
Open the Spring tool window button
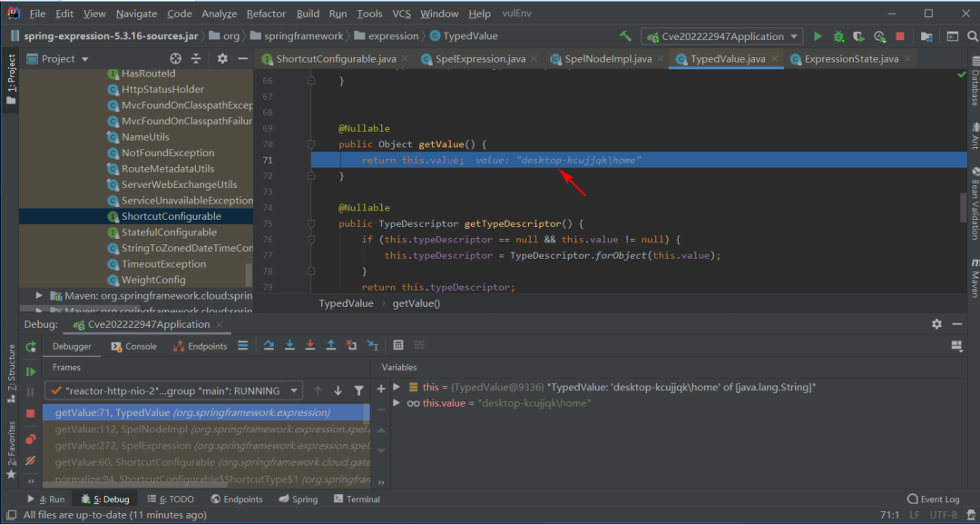point(298,499)
